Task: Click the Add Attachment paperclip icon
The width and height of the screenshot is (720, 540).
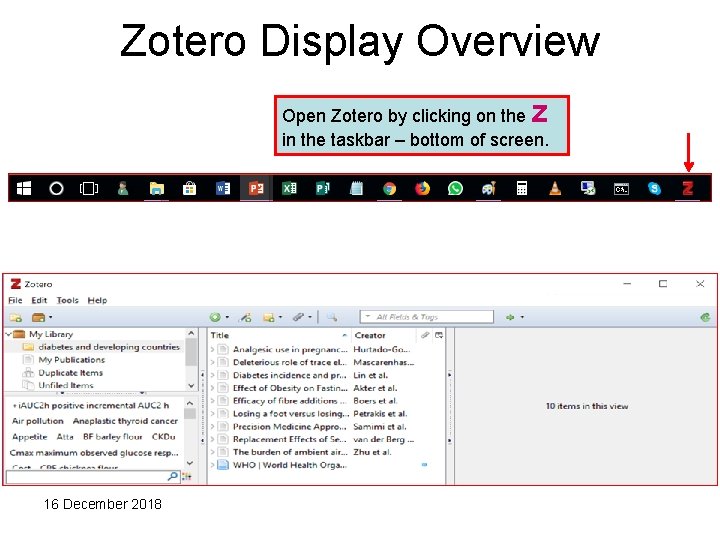Action: coord(299,317)
